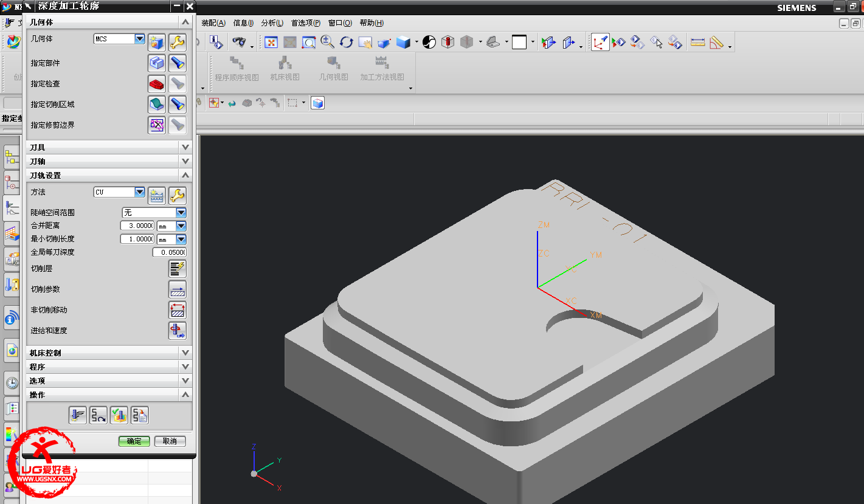Open the 装配(A) menu
The height and width of the screenshot is (504, 864).
pyautogui.click(x=213, y=23)
